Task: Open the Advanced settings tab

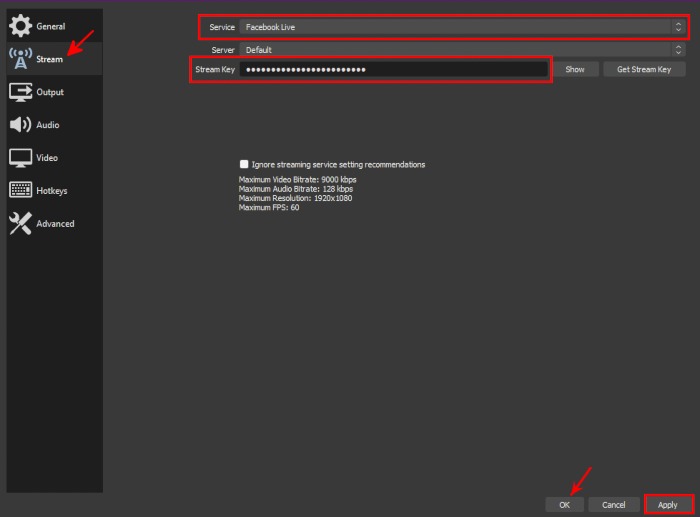Action: (x=54, y=224)
